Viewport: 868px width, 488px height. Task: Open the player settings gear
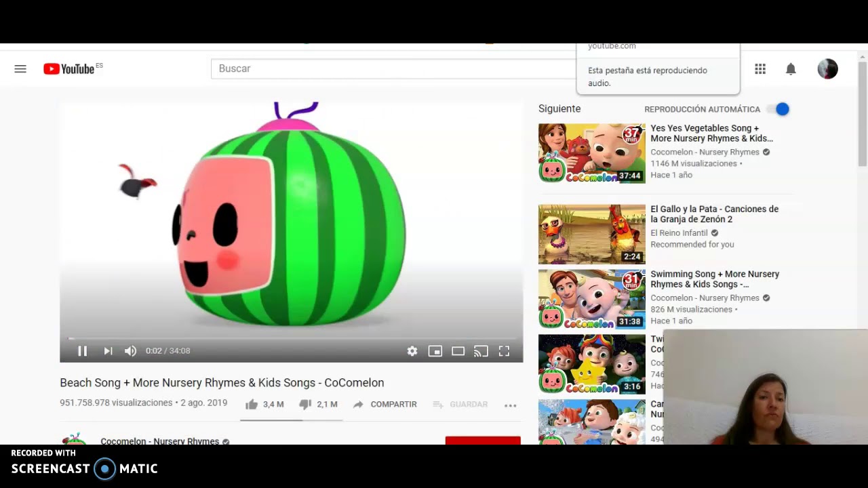pyautogui.click(x=412, y=350)
